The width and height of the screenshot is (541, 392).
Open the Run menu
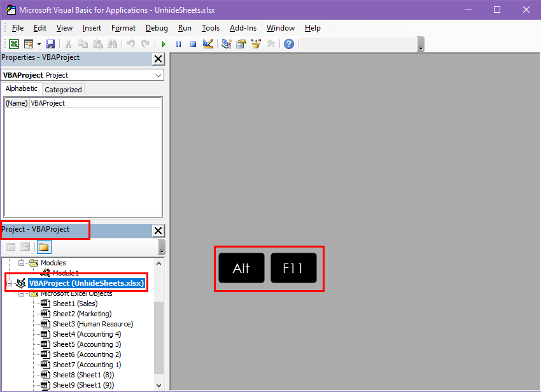click(185, 28)
